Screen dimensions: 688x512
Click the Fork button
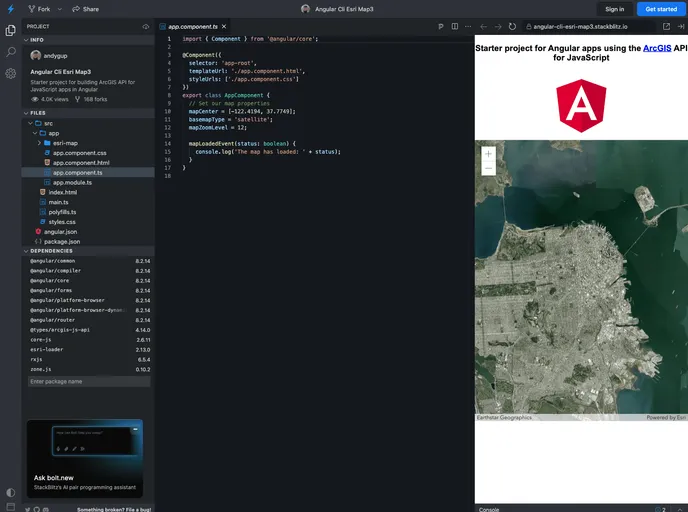pos(39,9)
